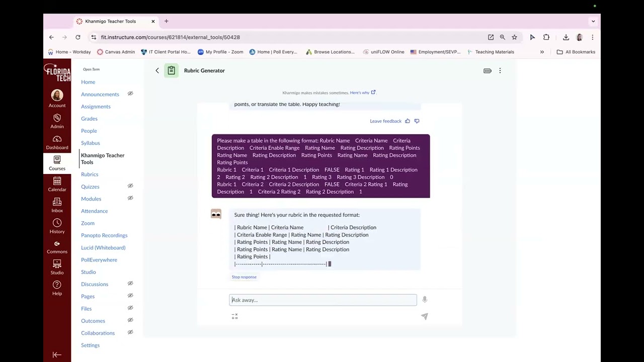Open PollEverywhere in course menu
Image resolution: width=644 pixels, height=362 pixels.
pyautogui.click(x=99, y=260)
